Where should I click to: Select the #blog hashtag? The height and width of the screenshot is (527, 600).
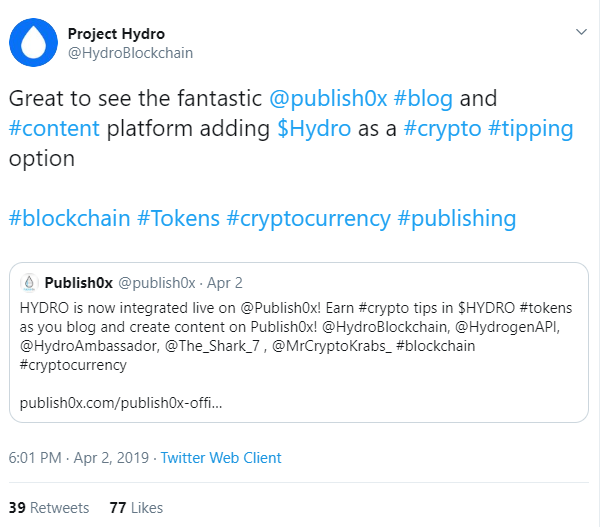(x=423, y=98)
